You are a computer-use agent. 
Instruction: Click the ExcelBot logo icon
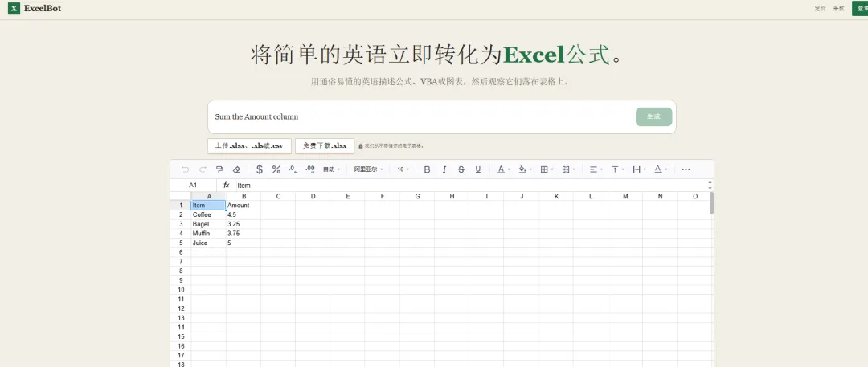(14, 8)
